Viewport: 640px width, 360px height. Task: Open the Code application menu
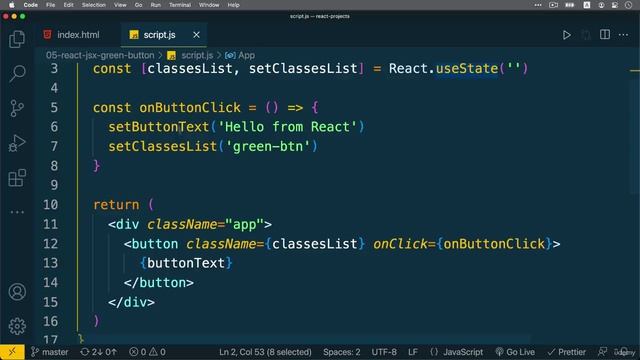(x=31, y=5)
